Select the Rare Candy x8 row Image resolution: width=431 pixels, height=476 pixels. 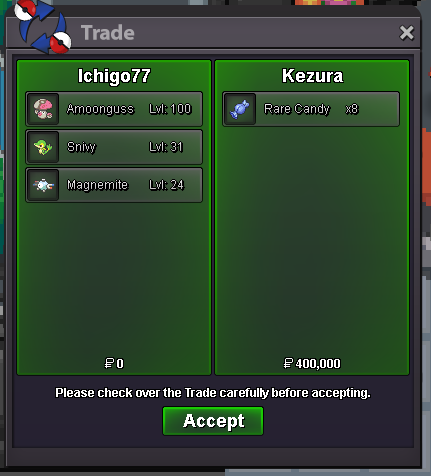(311, 109)
